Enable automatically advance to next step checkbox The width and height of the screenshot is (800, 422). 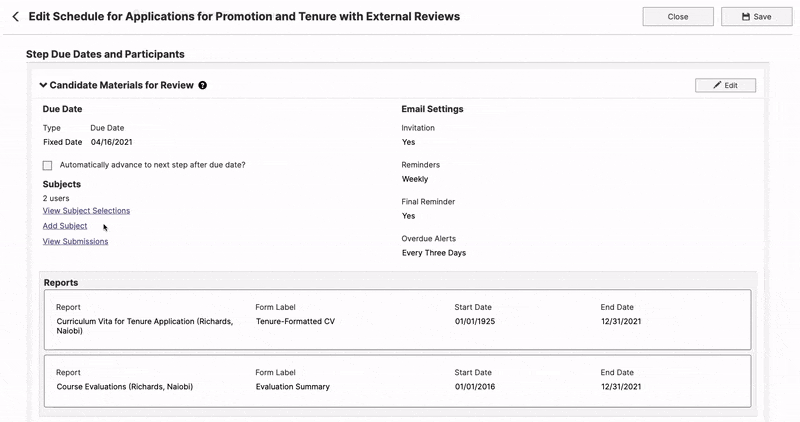[x=47, y=165]
